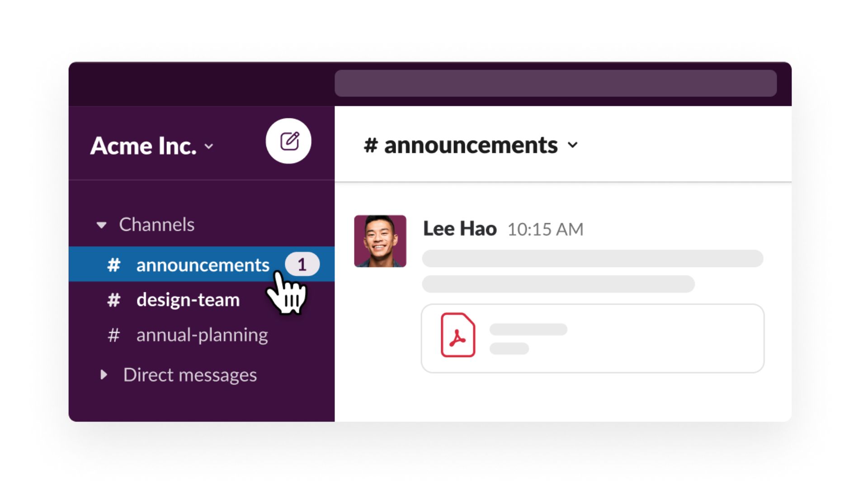
Task: Click the Channels section label
Action: (156, 225)
